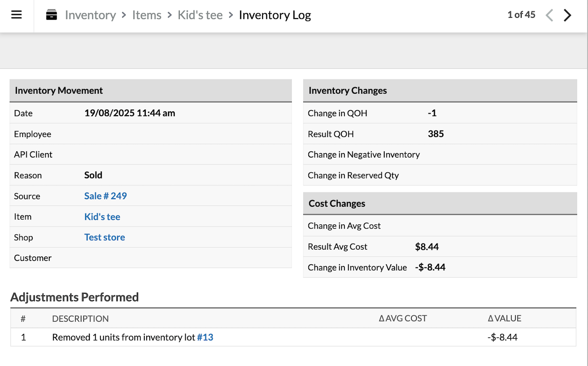Image resolution: width=588 pixels, height=366 pixels.
Task: Click the Inventory box icon in breadcrumb
Action: click(52, 15)
